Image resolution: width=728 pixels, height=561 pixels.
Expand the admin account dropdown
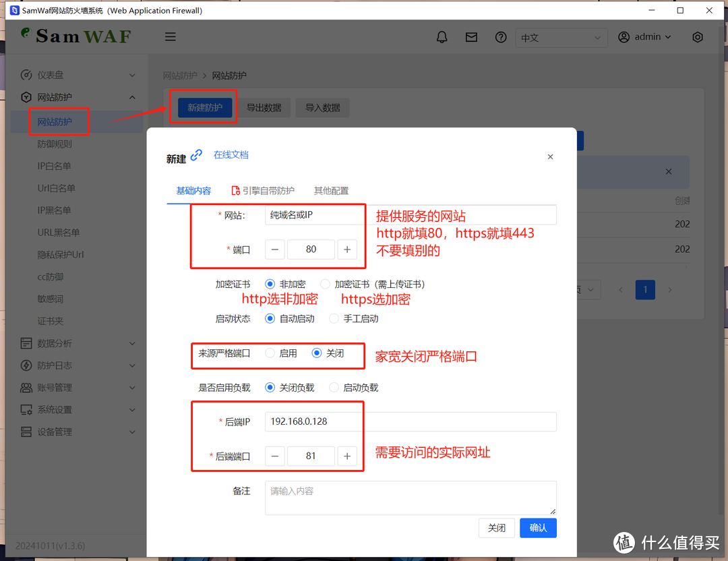[x=644, y=36]
